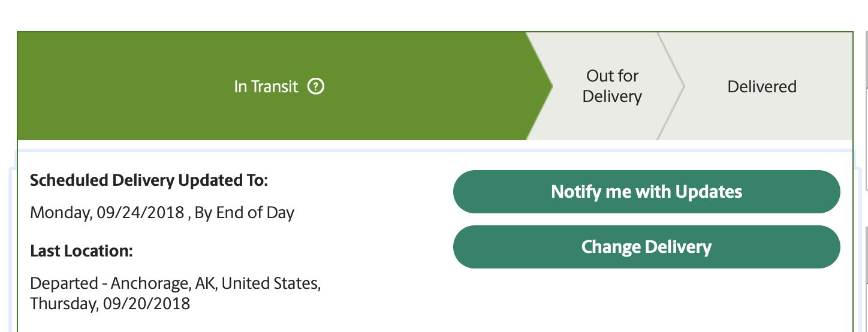The image size is (868, 332).
Task: Click the By End of Day text
Action: [245, 213]
